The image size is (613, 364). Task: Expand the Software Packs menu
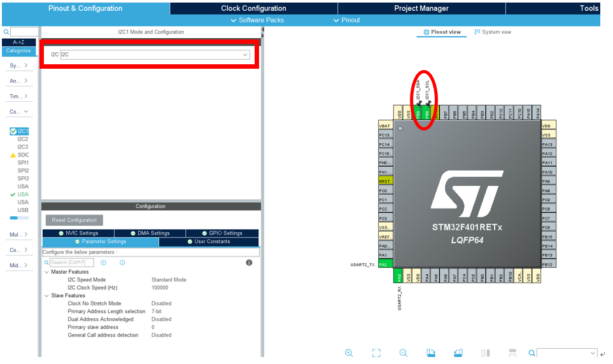tap(257, 20)
